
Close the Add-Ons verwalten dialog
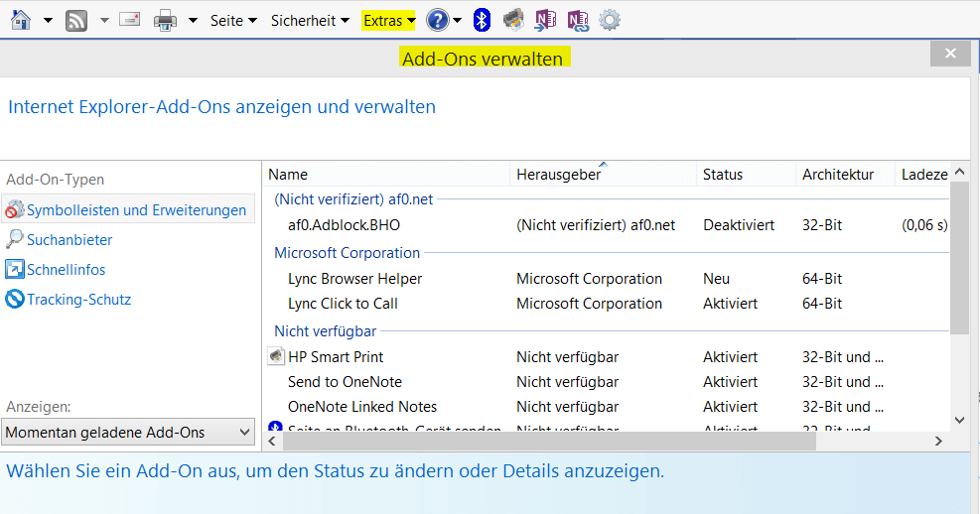950,53
